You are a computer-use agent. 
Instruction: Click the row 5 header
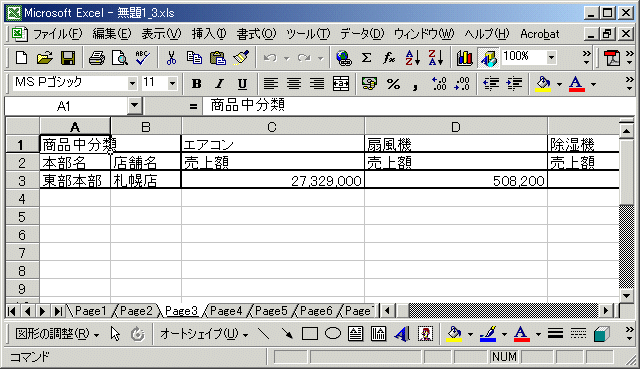point(22,217)
